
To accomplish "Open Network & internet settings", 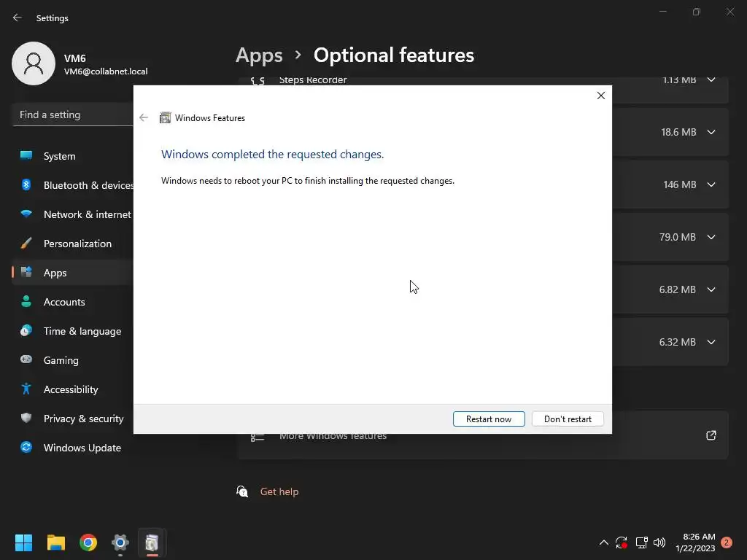I will click(72, 214).
